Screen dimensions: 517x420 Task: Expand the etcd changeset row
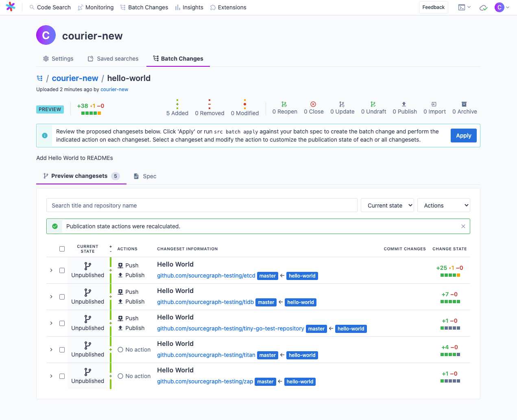click(51, 270)
